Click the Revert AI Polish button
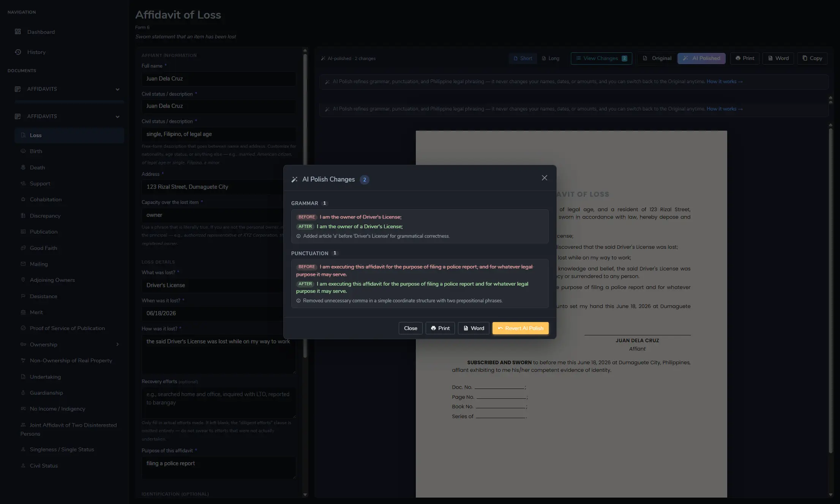840x504 pixels. coord(520,328)
